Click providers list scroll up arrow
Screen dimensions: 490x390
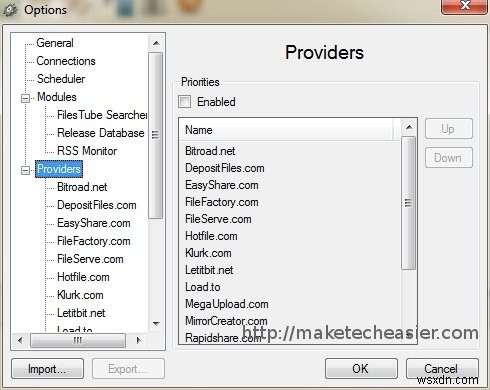(409, 127)
